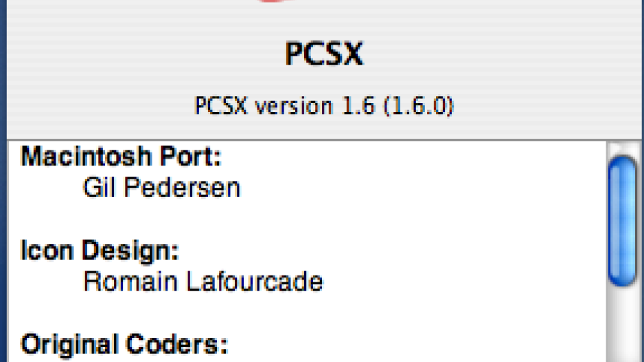Click the red PCSX application icon

tap(273, 1)
